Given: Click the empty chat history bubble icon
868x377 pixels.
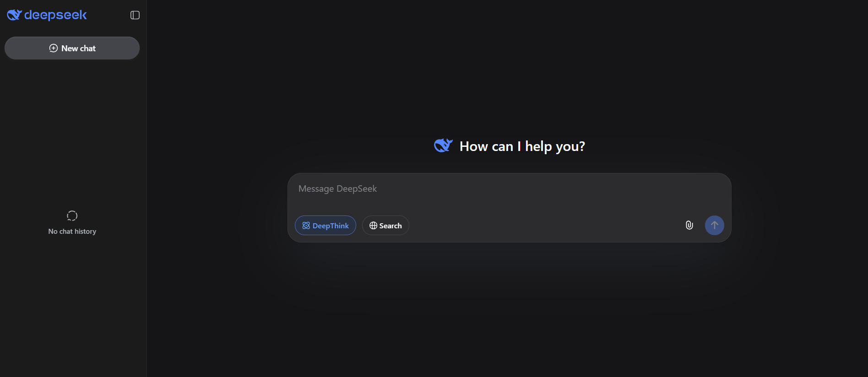Looking at the screenshot, I should click(x=72, y=215).
